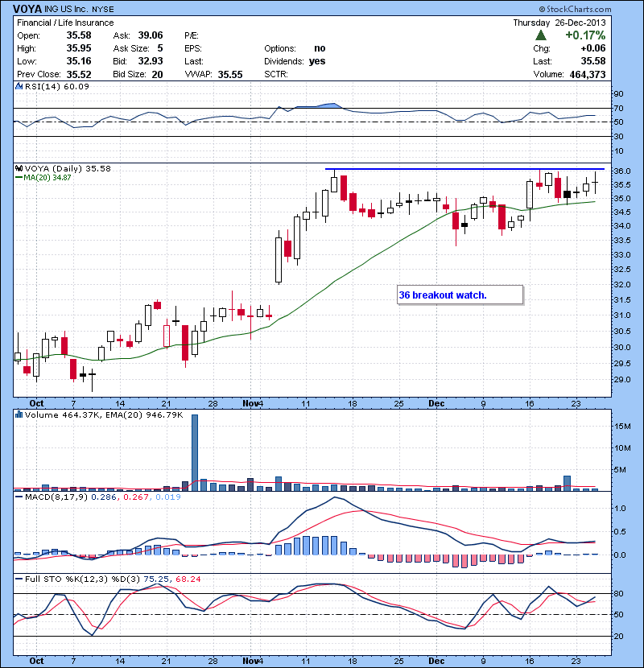Click 'Nov' on the upper date axis

point(250,403)
